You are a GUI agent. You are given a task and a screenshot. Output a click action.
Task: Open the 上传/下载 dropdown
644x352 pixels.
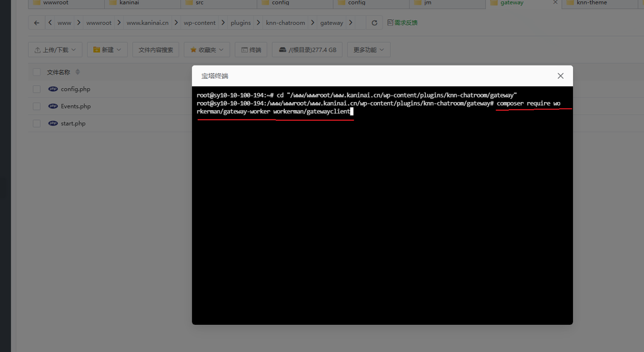(55, 50)
